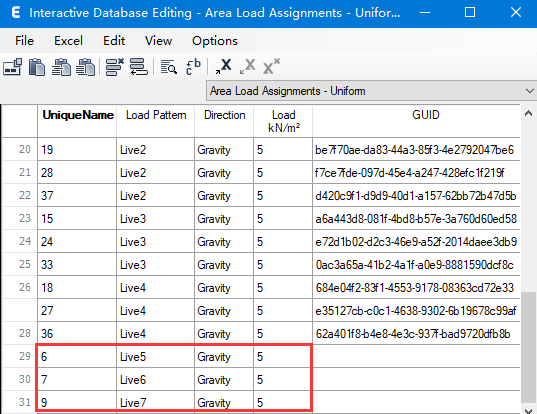Viewport: 537px width, 414px height.
Task: Click the dark Excel export X icon
Action: pos(223,66)
